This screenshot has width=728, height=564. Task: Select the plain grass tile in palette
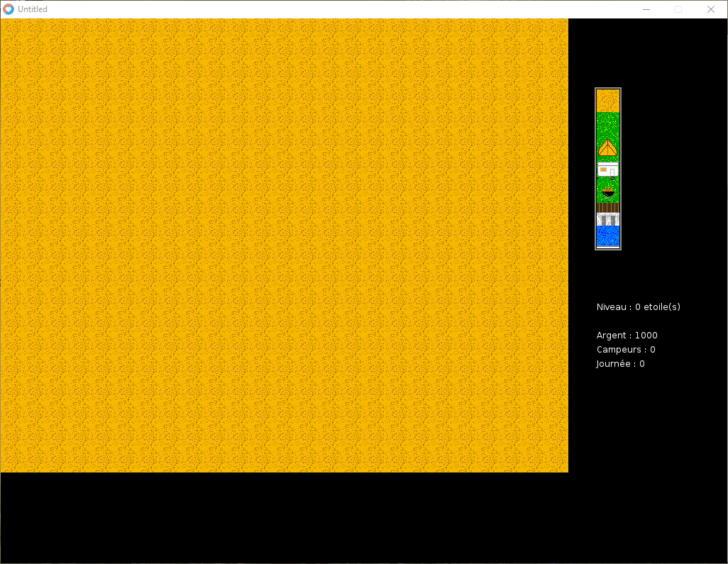point(608,123)
